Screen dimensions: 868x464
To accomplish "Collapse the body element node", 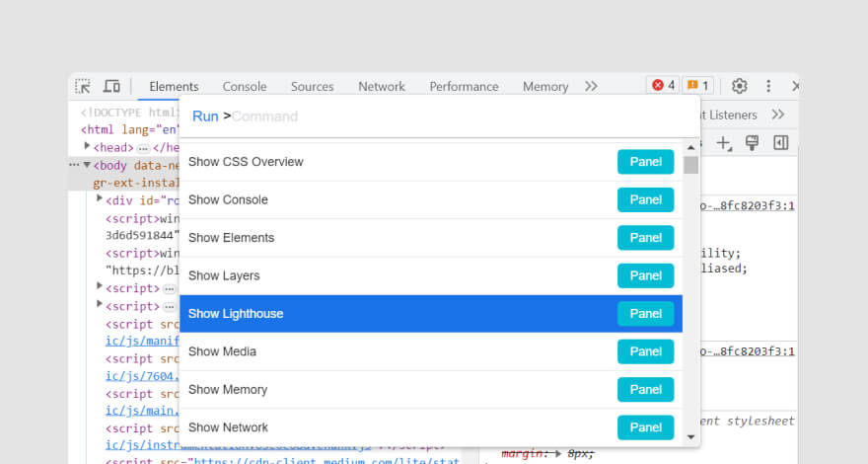I will (87, 165).
